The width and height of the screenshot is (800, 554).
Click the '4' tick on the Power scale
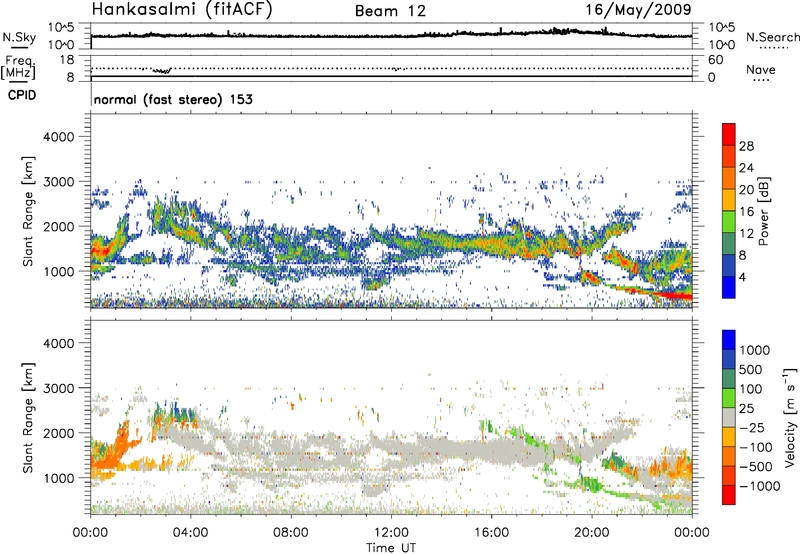click(742, 278)
